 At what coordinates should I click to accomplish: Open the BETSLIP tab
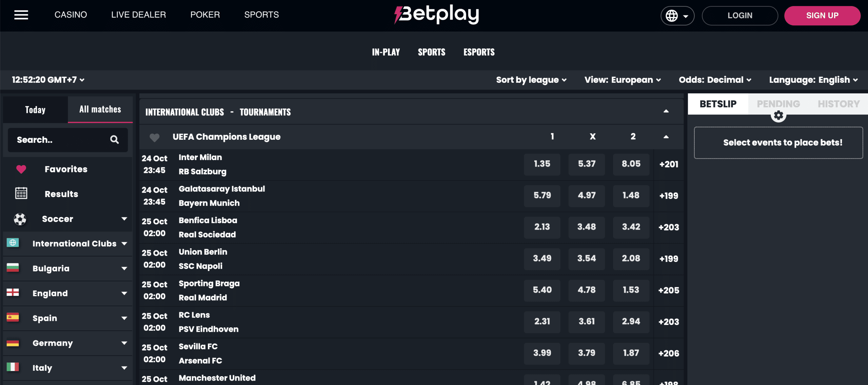coord(718,104)
